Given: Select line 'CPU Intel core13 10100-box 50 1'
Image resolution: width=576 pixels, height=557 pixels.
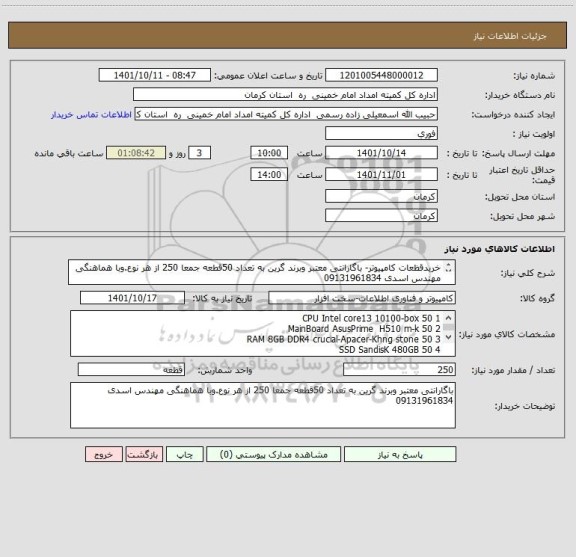Looking at the screenshot, I should 371,318.
